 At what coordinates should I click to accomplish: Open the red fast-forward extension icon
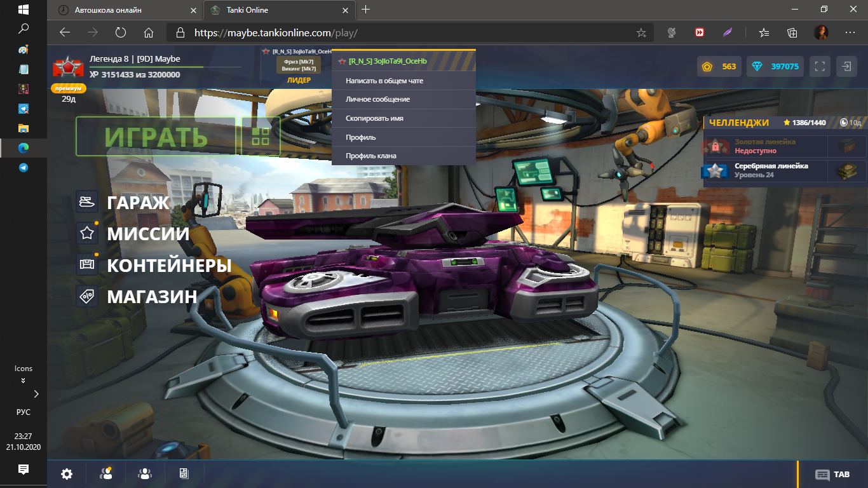tap(700, 32)
